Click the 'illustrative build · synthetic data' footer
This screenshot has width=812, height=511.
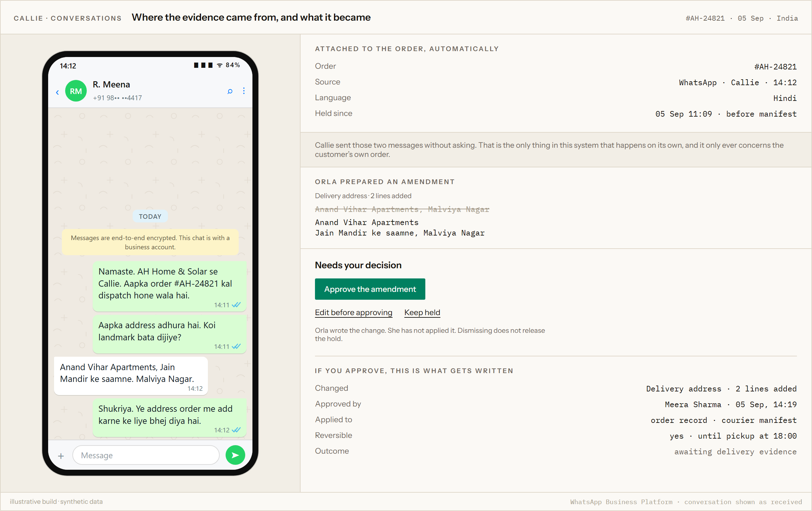click(56, 502)
